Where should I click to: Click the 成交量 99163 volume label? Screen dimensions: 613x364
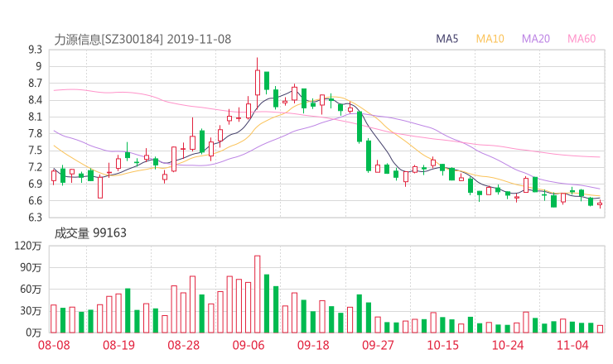tap(90, 233)
